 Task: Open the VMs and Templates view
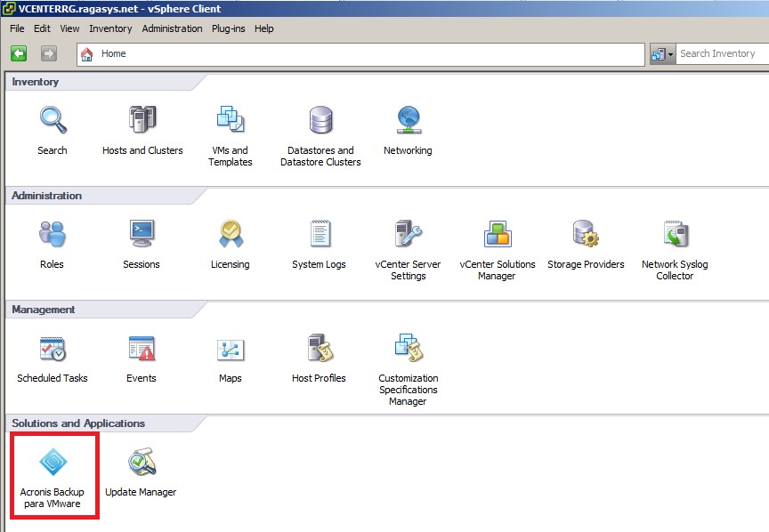(231, 119)
